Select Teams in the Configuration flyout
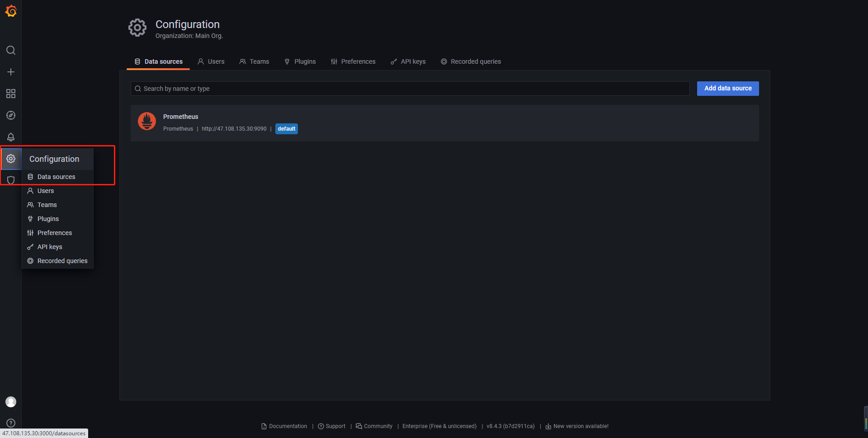Image resolution: width=868 pixels, height=438 pixels. point(58,205)
